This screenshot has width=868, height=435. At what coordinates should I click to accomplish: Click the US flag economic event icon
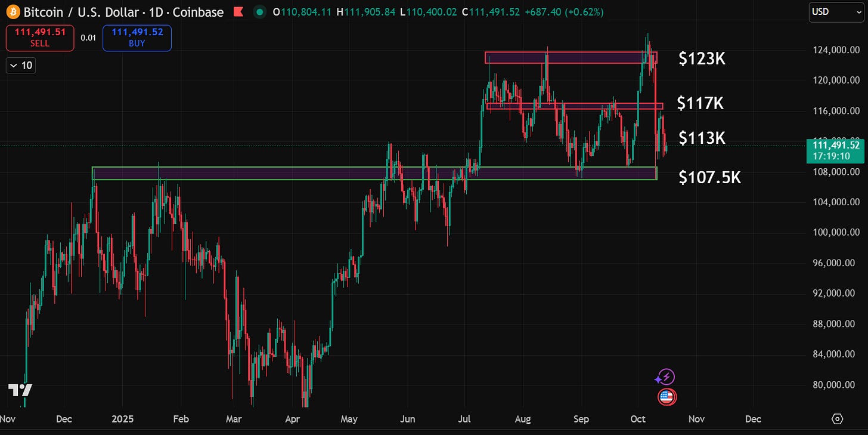click(x=666, y=397)
